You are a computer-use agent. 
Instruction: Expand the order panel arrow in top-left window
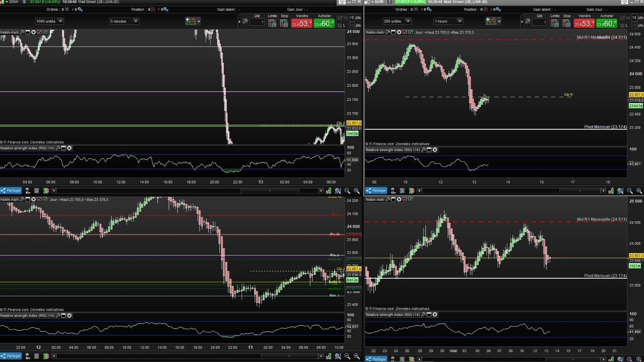(240, 21)
